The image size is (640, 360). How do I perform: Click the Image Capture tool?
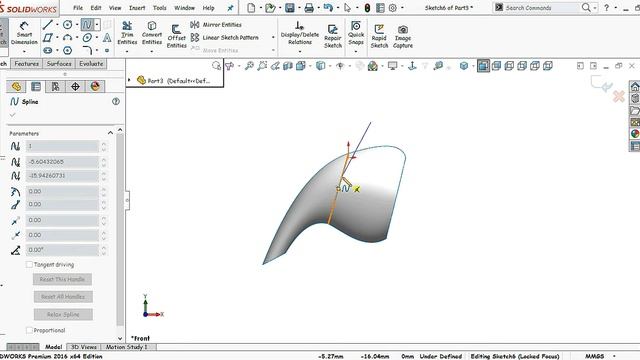(x=403, y=36)
